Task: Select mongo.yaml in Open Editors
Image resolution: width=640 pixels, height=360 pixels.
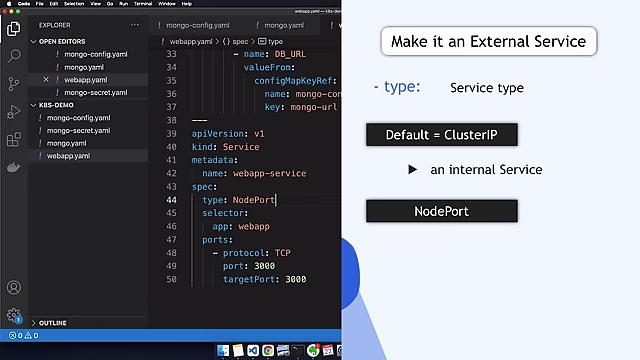Action: [x=84, y=67]
